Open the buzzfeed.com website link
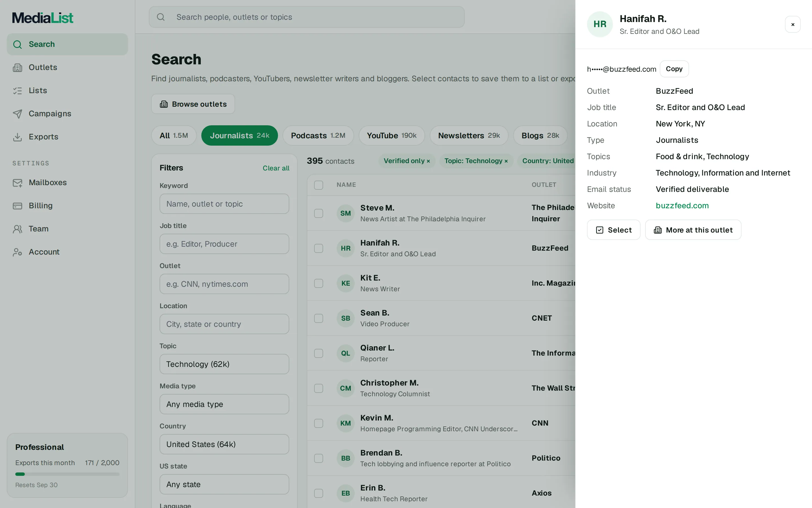Image resolution: width=812 pixels, height=508 pixels. pyautogui.click(x=682, y=206)
